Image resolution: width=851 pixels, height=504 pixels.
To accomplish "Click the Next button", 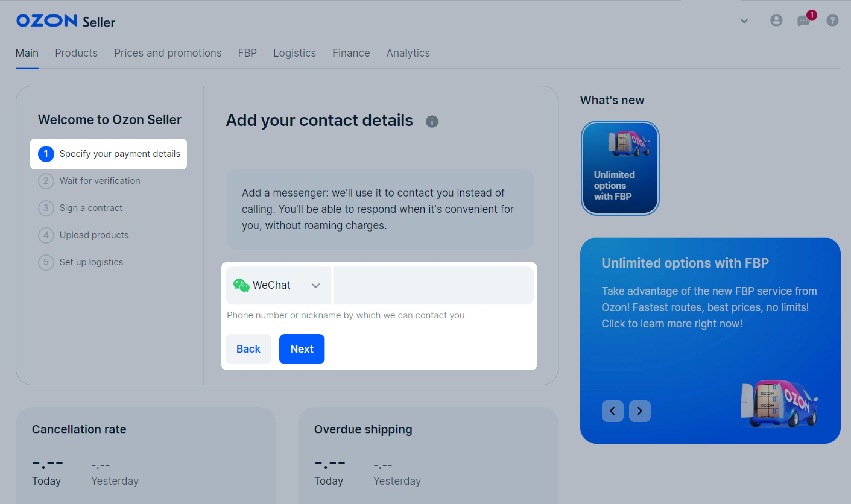I will 301,349.
